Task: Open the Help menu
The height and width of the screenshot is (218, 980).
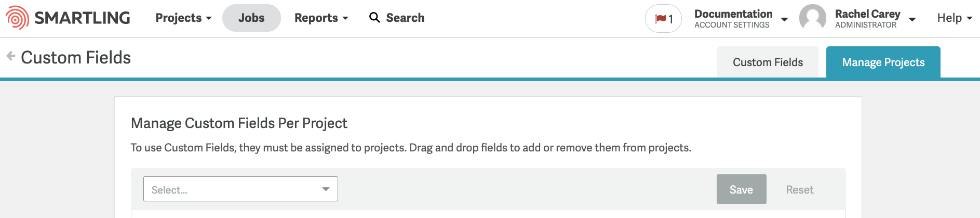Action: (955, 18)
